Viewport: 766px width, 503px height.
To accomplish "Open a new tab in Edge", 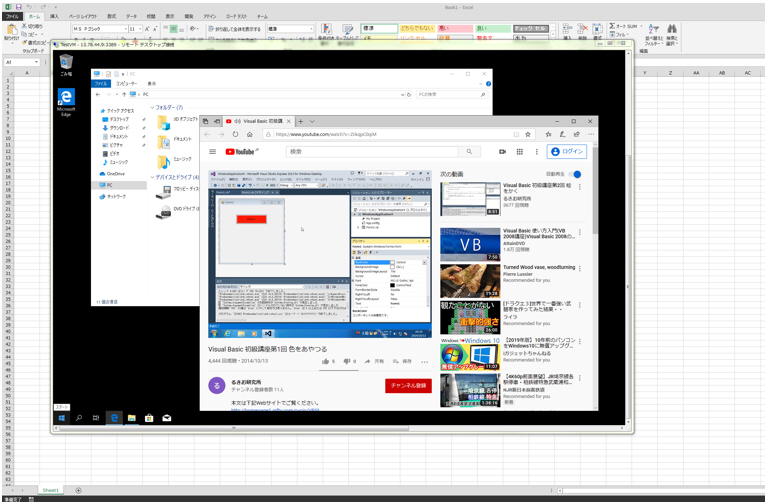I will coord(300,122).
